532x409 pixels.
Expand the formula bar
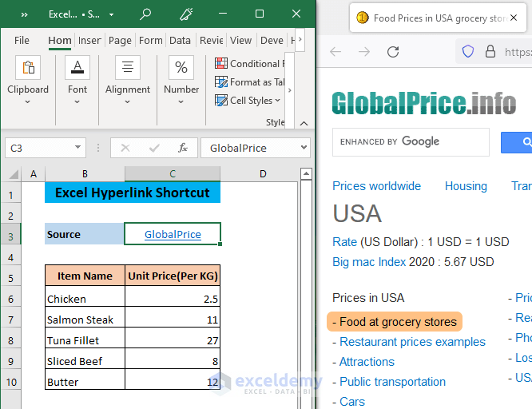click(303, 148)
